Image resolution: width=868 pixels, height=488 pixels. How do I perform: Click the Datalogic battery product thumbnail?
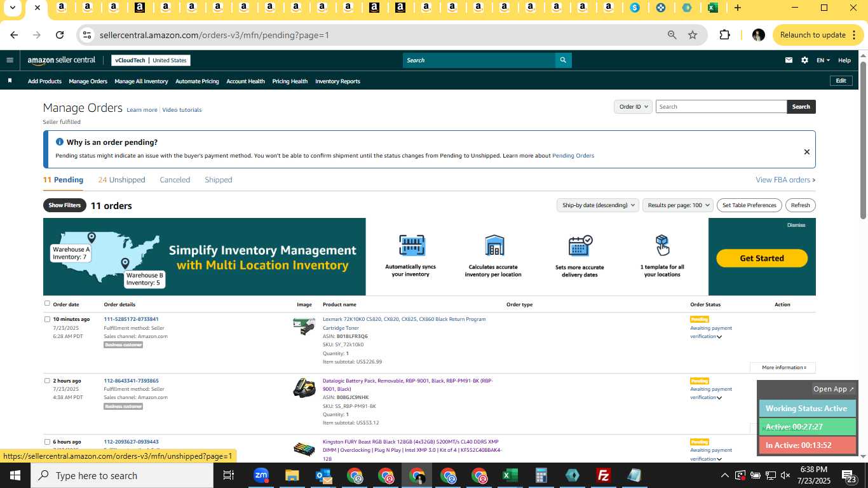[x=304, y=388]
